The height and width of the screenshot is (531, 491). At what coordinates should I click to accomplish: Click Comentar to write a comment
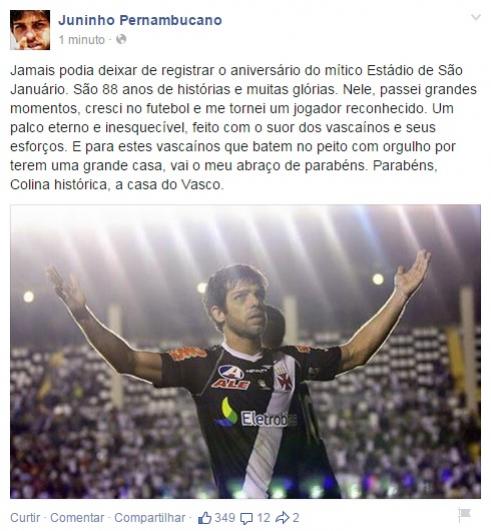[77, 517]
